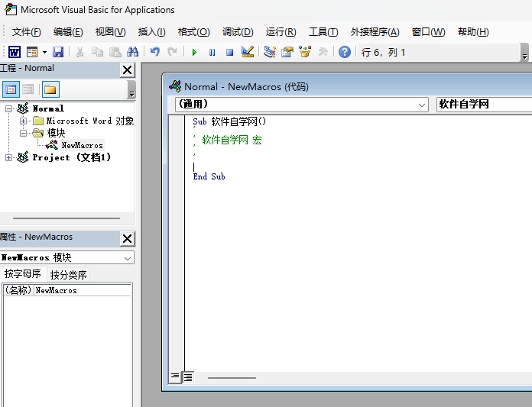Click the Cut scissors icon
Screen dimensions: 532x407
pyautogui.click(x=79, y=52)
